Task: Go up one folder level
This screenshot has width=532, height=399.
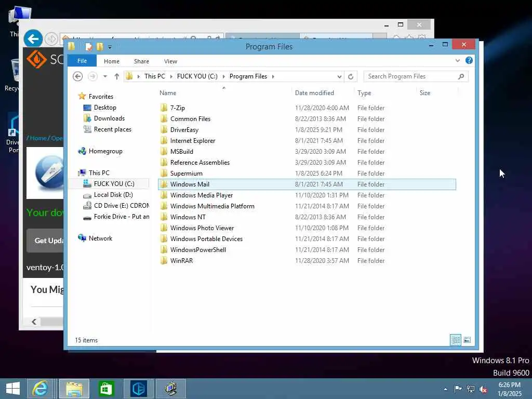Action: [x=117, y=76]
